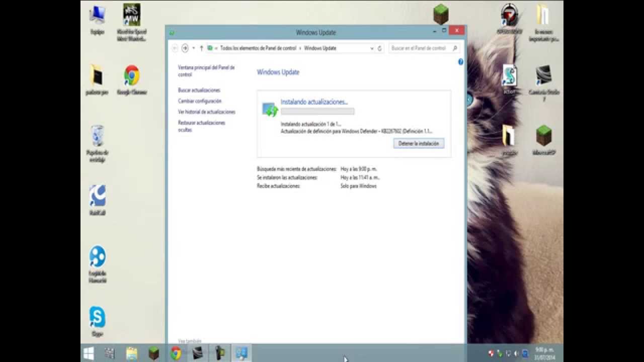Click the clock showing 9:00 p. m.
Image resolution: width=644 pixels, height=362 pixels.
click(545, 353)
